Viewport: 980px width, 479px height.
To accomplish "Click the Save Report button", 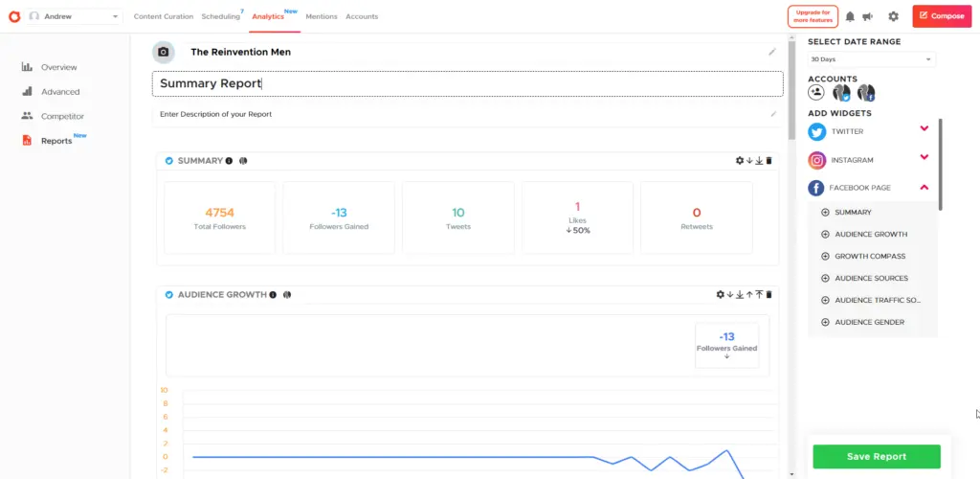I will 876,456.
